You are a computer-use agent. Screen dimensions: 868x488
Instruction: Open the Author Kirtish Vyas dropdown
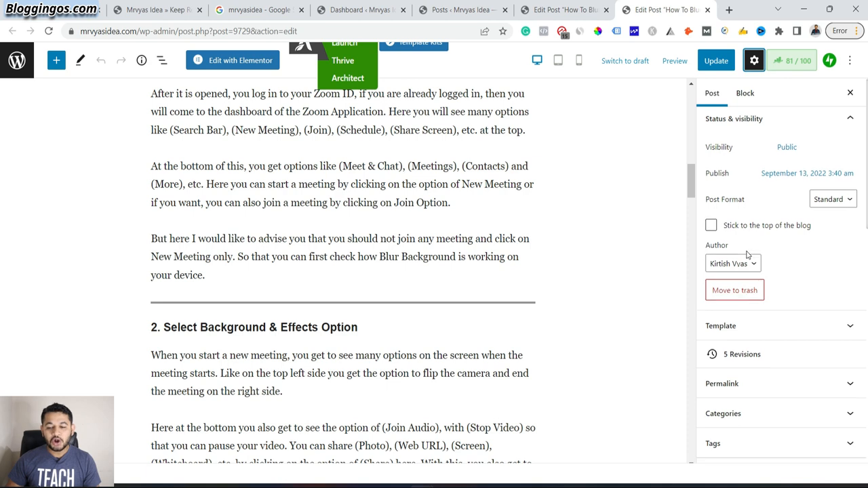click(733, 264)
